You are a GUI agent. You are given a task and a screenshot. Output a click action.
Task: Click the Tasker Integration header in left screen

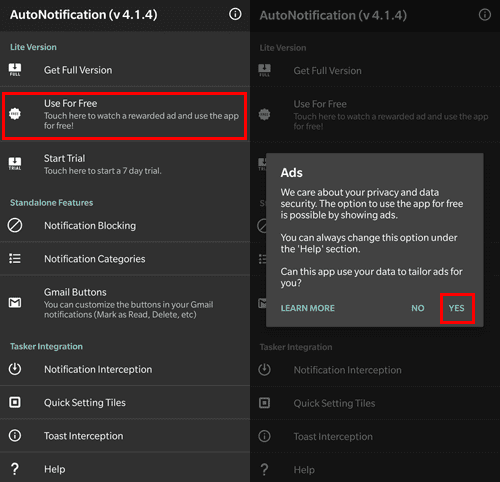pos(46,346)
